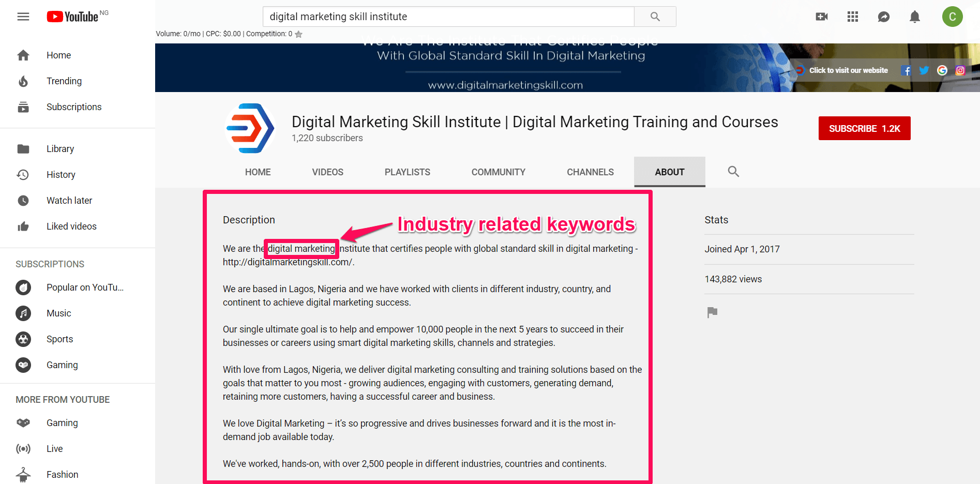Click the search input field
Screen dimensions: 980x484
(448, 17)
